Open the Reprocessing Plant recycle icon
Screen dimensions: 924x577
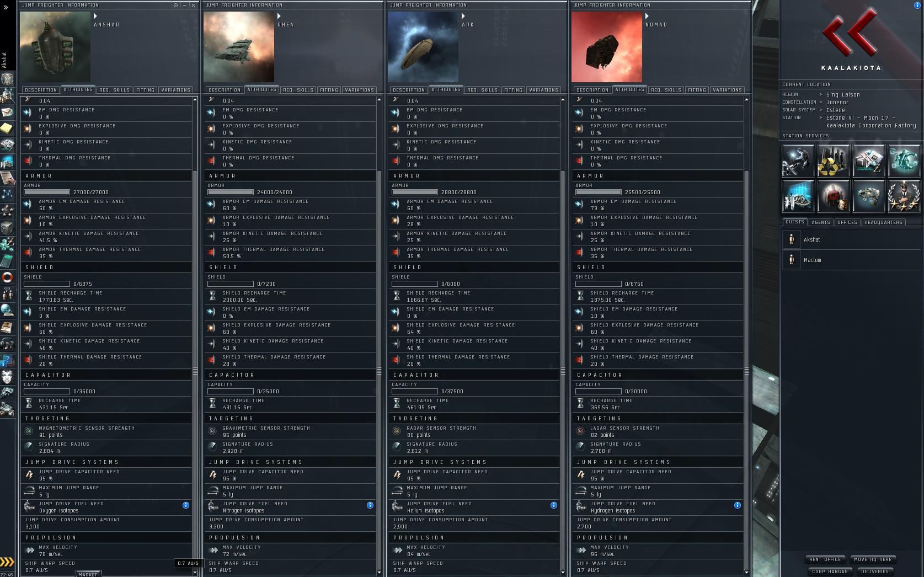pos(833,161)
